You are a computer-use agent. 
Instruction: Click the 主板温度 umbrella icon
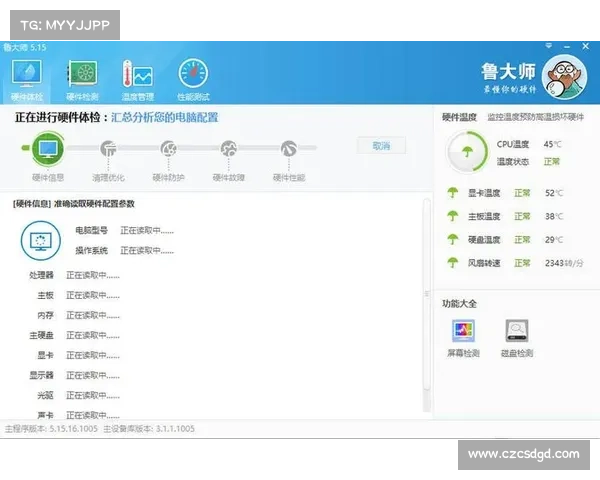453,216
